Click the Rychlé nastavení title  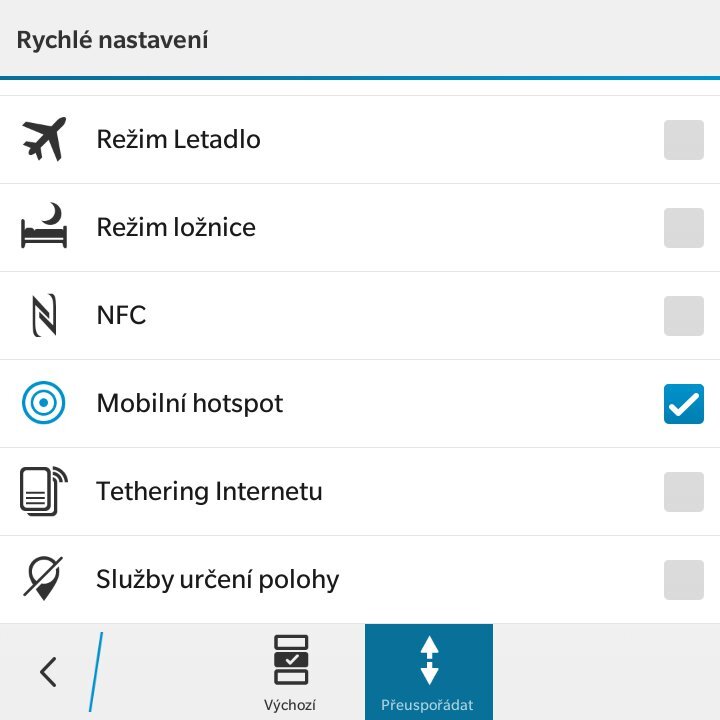pyautogui.click(x=112, y=41)
